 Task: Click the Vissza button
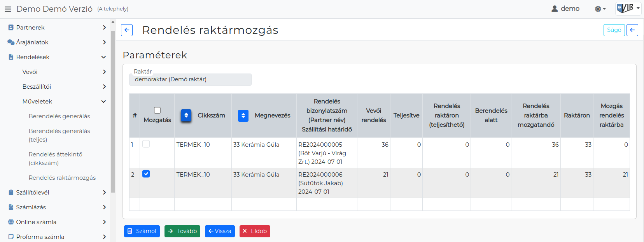pyautogui.click(x=220, y=231)
